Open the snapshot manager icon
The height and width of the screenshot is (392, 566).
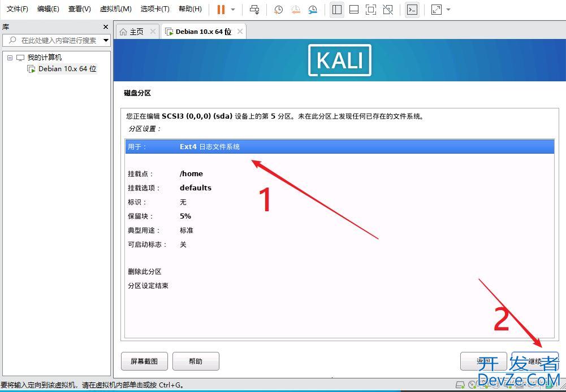(x=313, y=10)
